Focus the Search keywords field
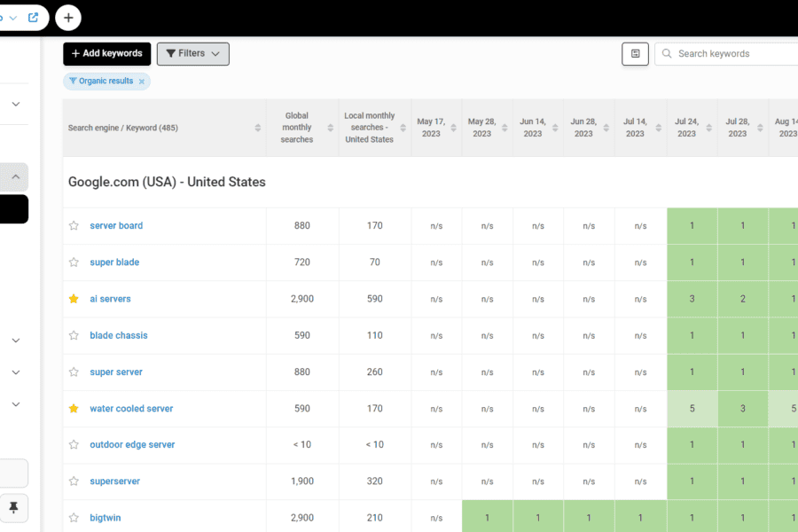 (731, 54)
